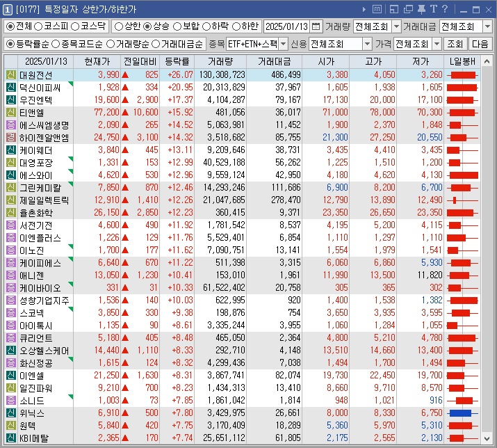Screen dimensions: 497x448
Task: Click the scrollbar down arrow
Action: point(487,439)
